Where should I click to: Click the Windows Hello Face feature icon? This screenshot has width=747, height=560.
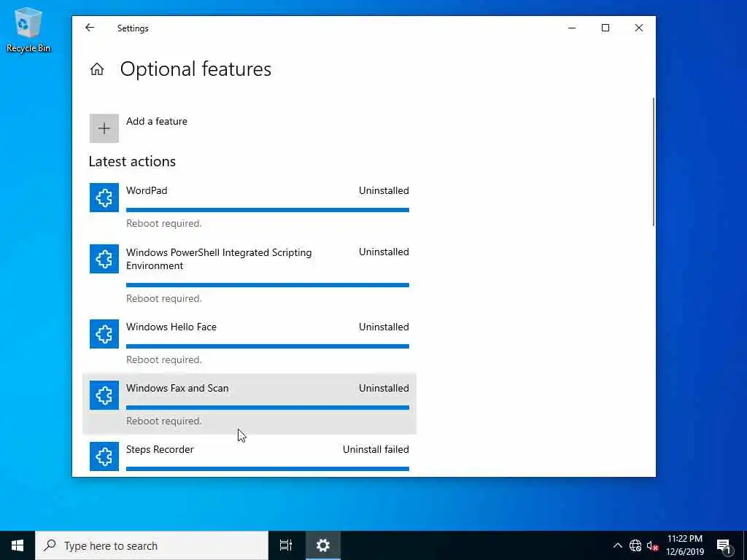pyautogui.click(x=104, y=334)
